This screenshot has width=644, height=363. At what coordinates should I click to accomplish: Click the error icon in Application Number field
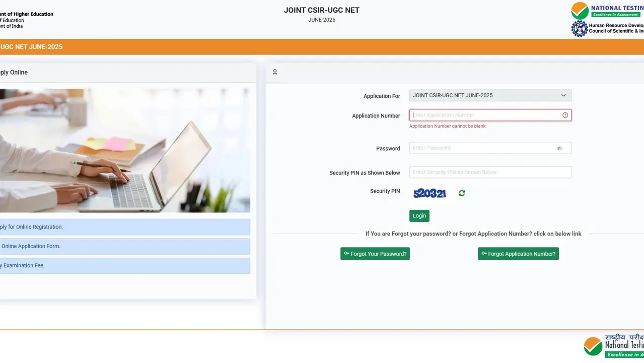(565, 115)
